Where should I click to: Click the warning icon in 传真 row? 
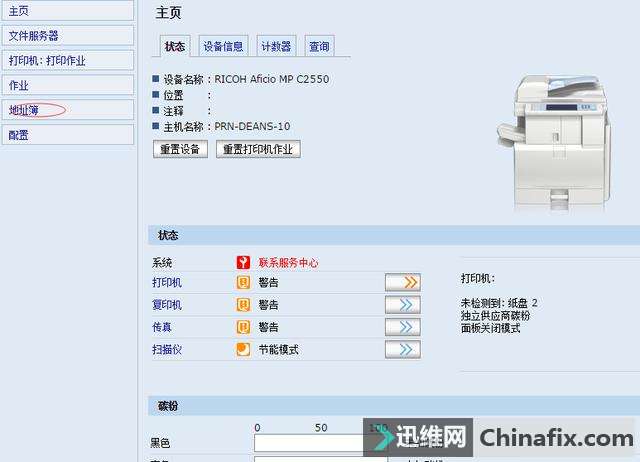click(x=243, y=327)
